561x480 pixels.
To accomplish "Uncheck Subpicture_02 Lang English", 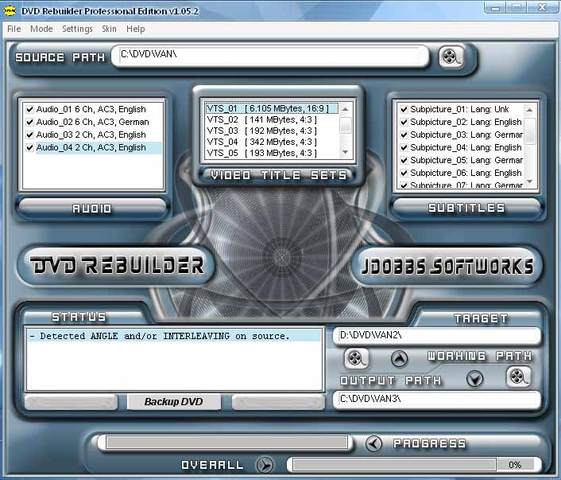I will pyautogui.click(x=404, y=122).
